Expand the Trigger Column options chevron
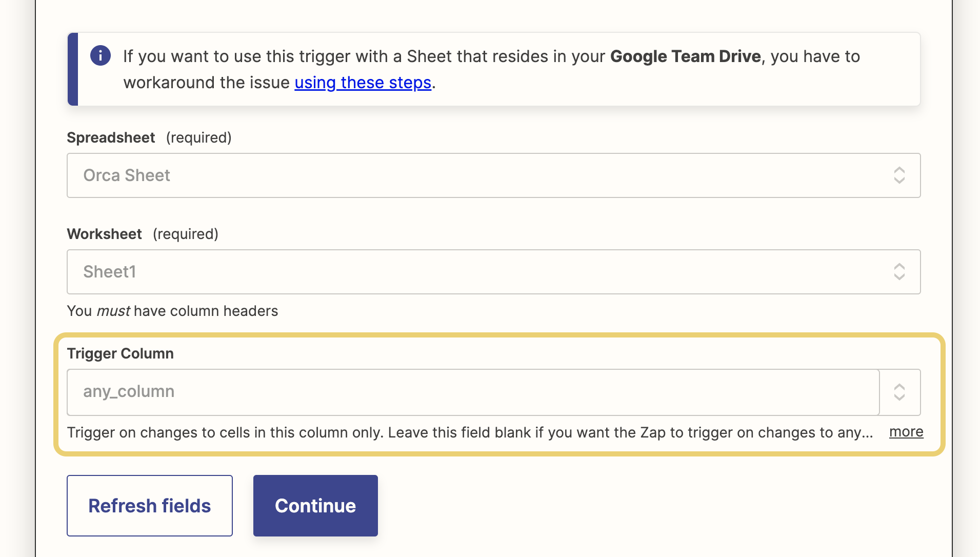The height and width of the screenshot is (557, 980). 899,392
